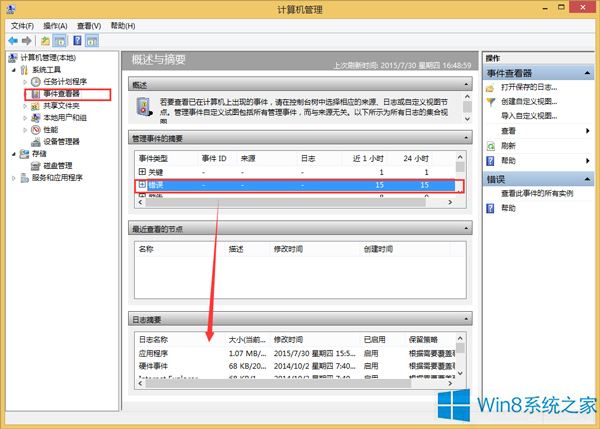Image resolution: width=600 pixels, height=429 pixels.
Task: Select the 应用程序 log row
Action: pos(296,353)
